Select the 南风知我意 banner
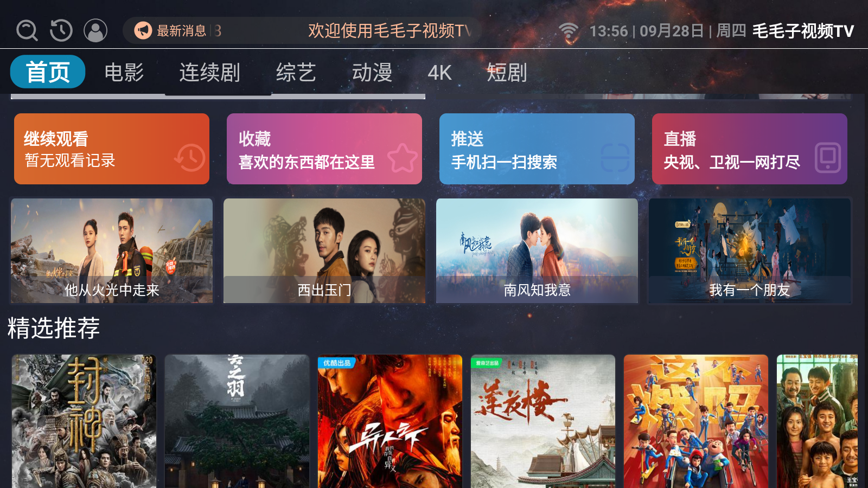This screenshot has height=488, width=868. pos(537,251)
